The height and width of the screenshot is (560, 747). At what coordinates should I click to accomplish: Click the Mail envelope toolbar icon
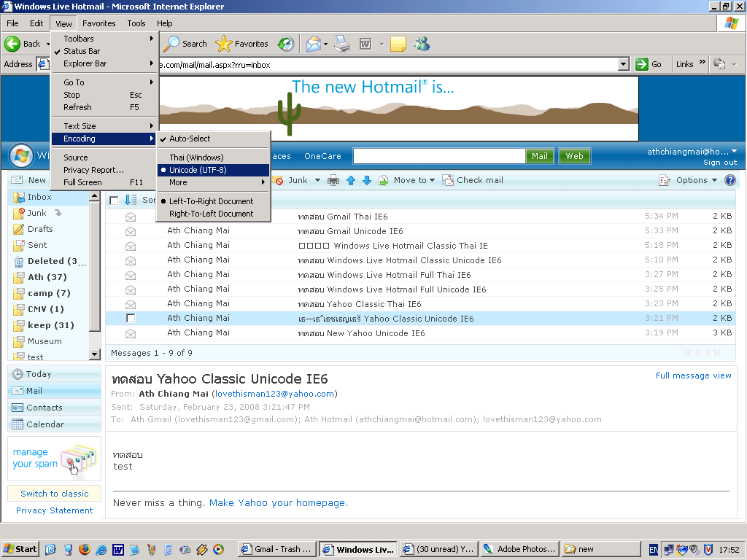tap(314, 44)
